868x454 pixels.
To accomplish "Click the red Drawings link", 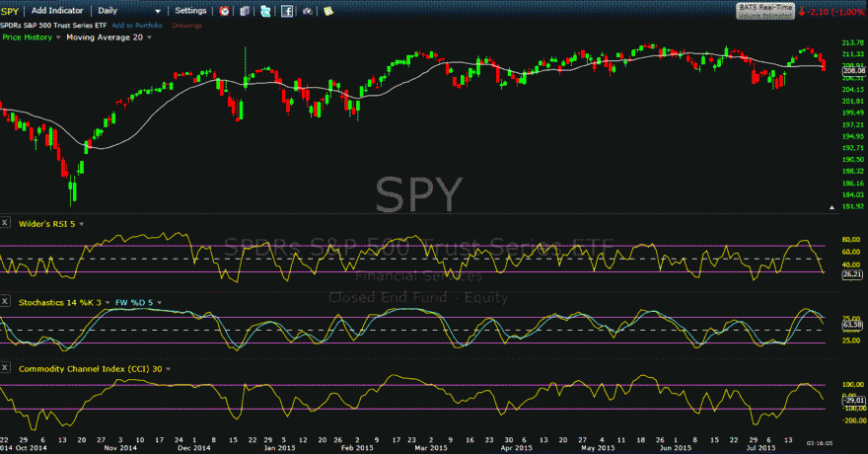I will click(186, 26).
